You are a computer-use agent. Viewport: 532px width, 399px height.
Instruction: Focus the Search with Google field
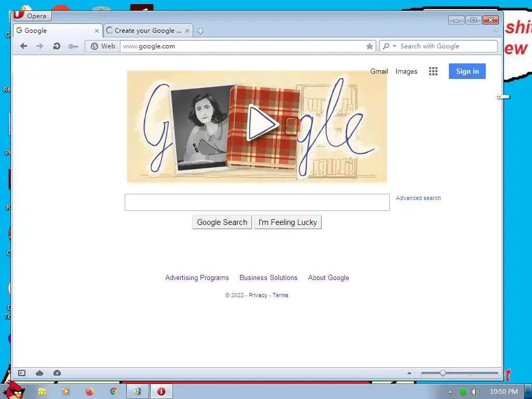[447, 46]
